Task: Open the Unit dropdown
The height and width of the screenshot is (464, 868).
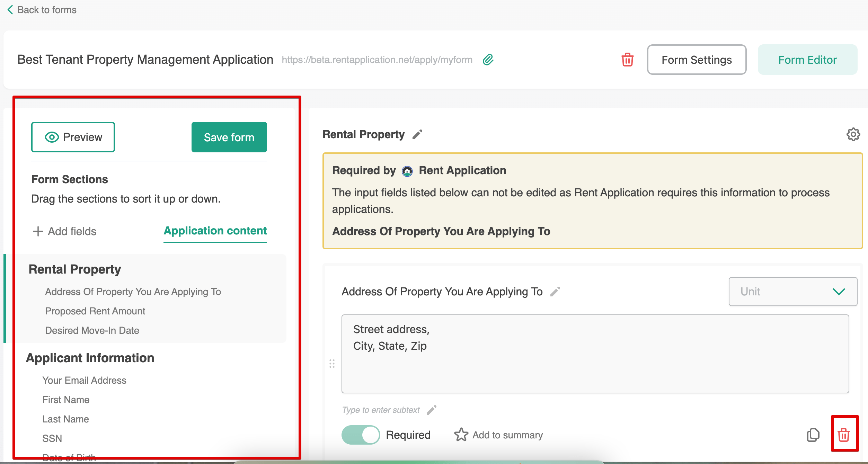Action: [793, 292]
